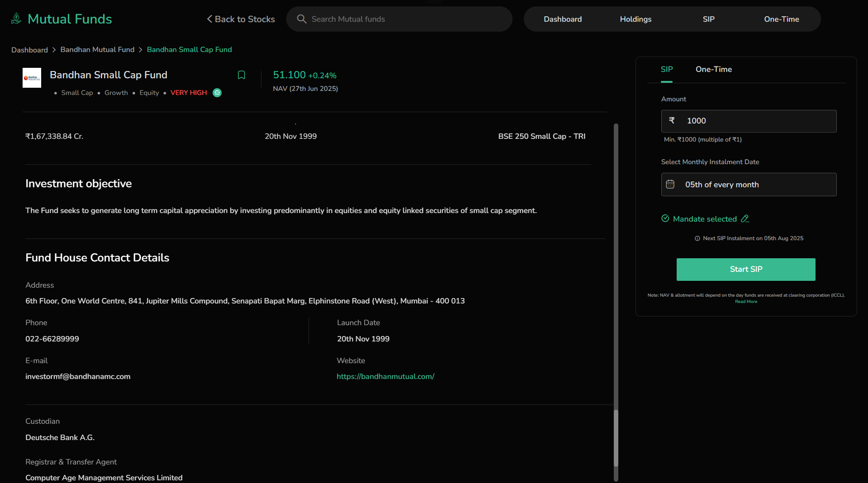This screenshot has height=483, width=868.
Task: Click the Read More link
Action: pos(746,302)
